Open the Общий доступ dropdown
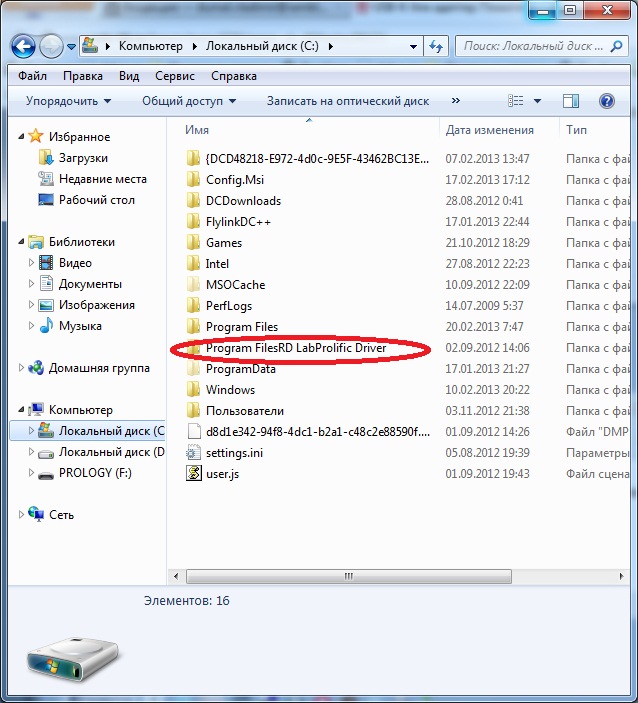This screenshot has width=638, height=703. [x=189, y=101]
